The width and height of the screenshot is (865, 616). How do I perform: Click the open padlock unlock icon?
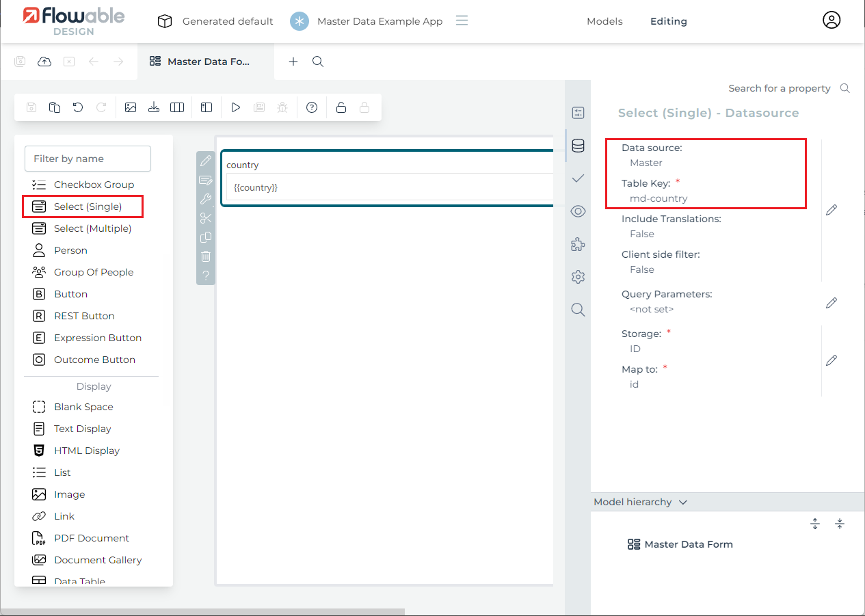[x=341, y=107]
